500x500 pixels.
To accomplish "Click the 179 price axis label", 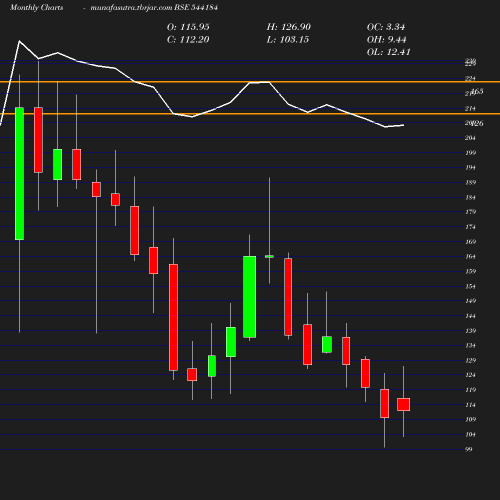I will pos(470,212).
